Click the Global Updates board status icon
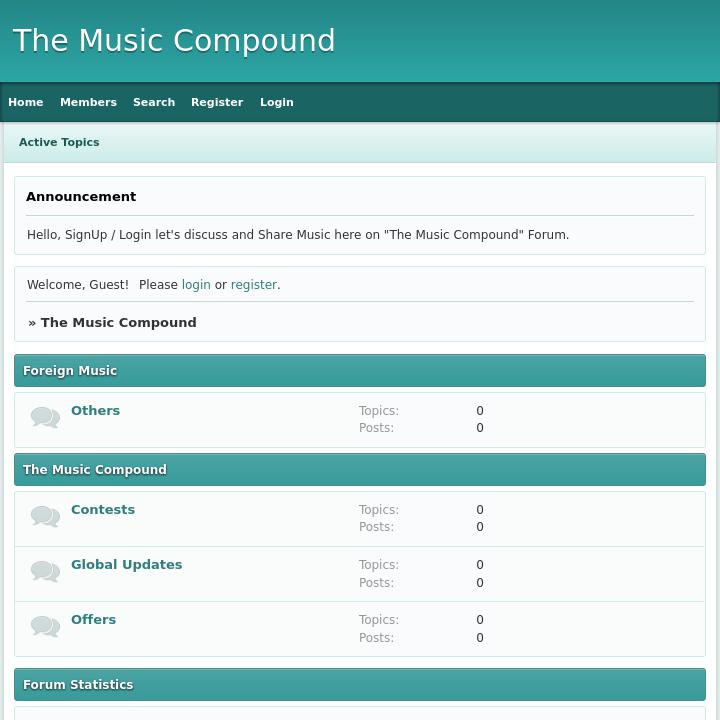The image size is (720, 720). click(x=45, y=571)
